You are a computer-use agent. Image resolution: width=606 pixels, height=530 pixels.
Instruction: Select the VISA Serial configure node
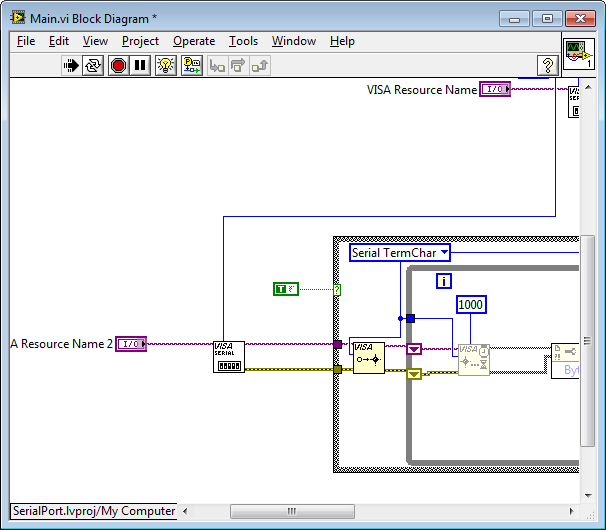pyautogui.click(x=228, y=356)
